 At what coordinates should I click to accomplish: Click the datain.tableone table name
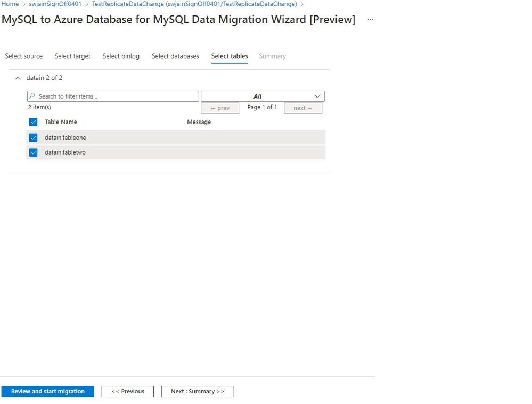pyautogui.click(x=65, y=138)
